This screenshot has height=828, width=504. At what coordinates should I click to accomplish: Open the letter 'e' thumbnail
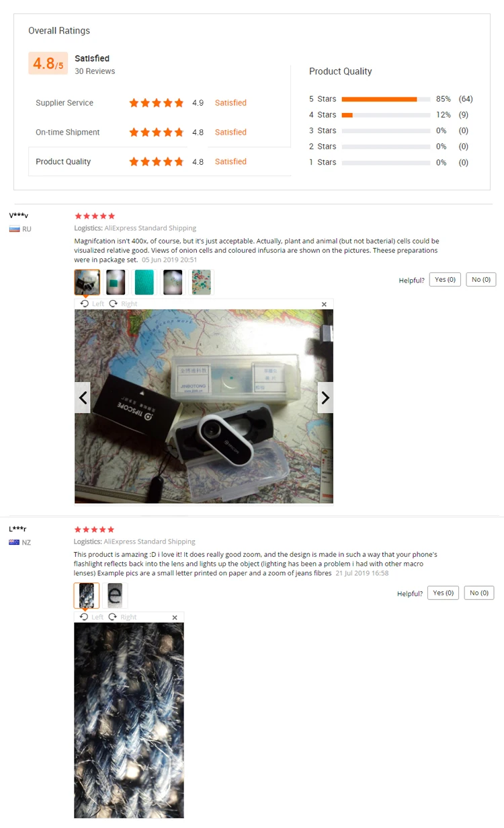coord(115,595)
